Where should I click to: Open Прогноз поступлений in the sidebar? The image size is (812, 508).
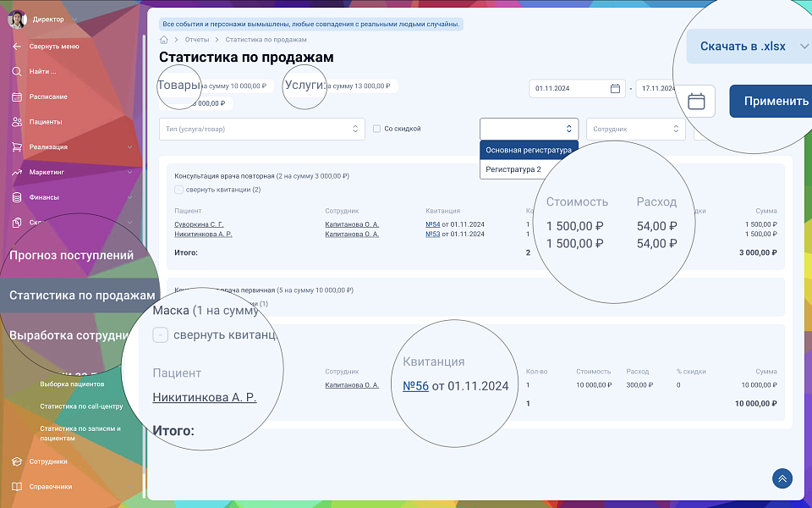click(72, 255)
